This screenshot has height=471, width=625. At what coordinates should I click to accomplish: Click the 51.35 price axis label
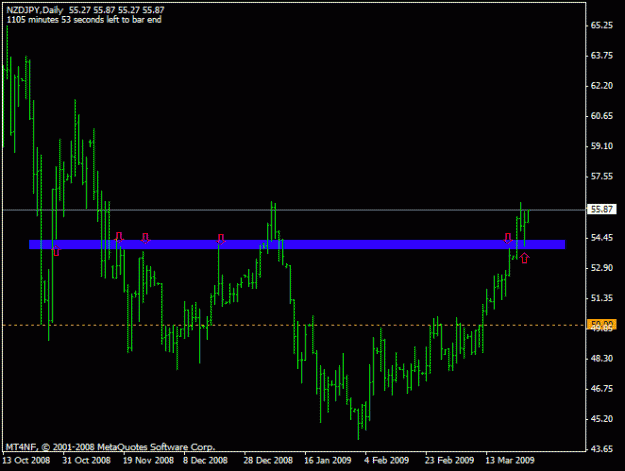tap(601, 298)
